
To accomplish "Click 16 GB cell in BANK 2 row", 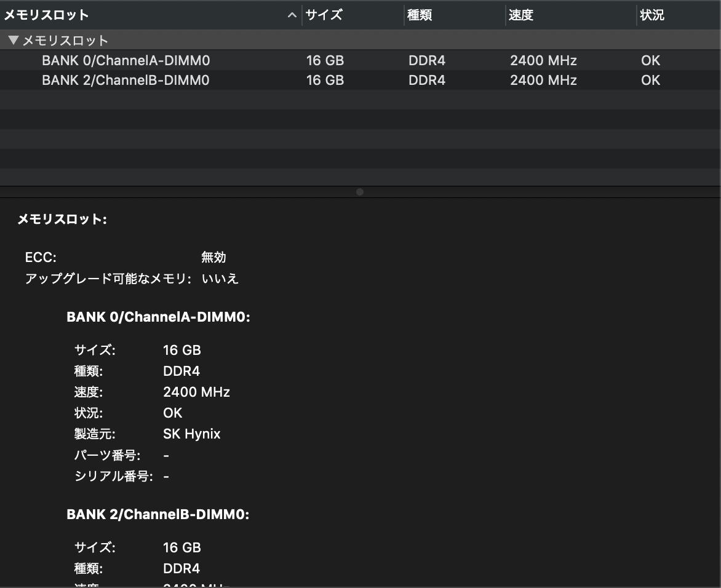I will 325,80.
